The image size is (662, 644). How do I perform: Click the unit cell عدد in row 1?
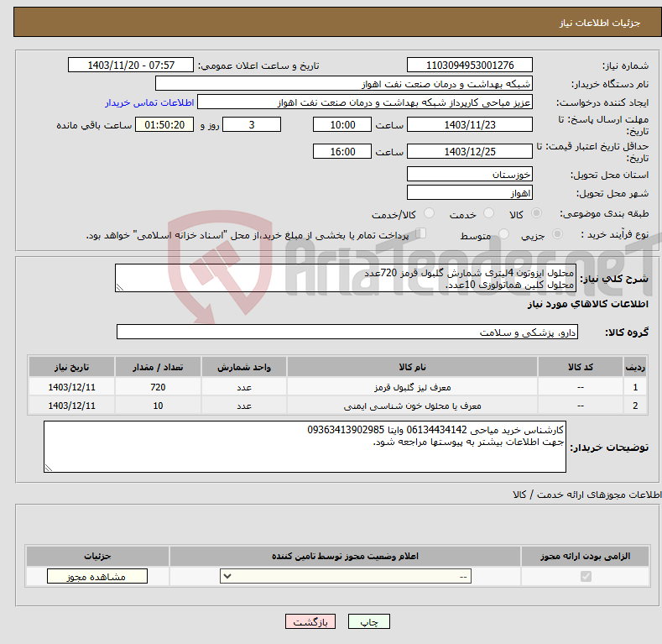tap(244, 387)
